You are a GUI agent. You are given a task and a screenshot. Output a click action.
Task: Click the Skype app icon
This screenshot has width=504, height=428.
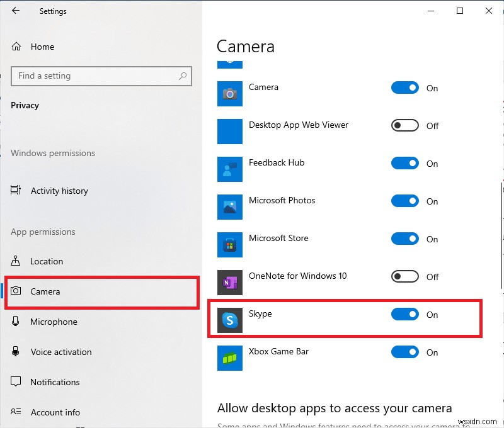pos(230,320)
